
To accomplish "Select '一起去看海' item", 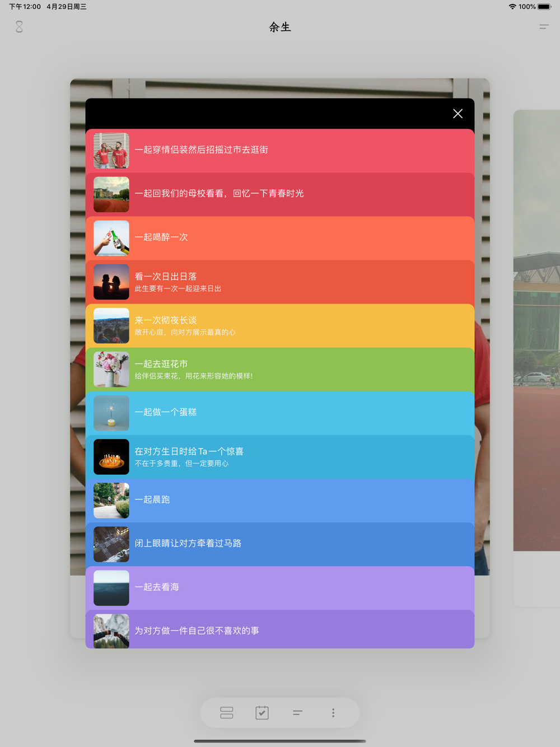I will (280, 587).
